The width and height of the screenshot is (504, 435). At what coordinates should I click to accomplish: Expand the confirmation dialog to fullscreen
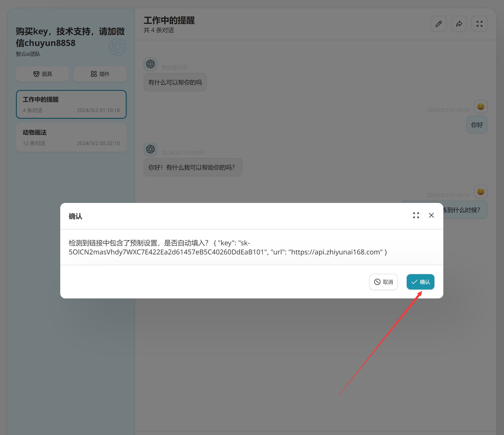tap(416, 215)
